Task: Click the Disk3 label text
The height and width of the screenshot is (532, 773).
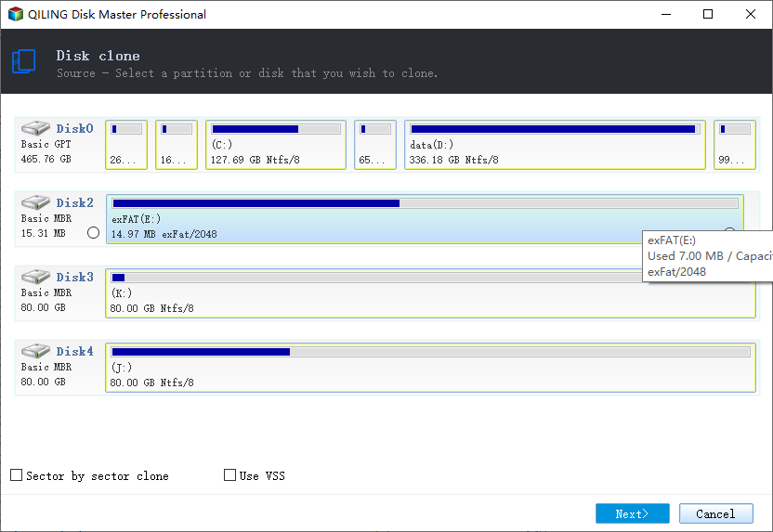Action: coord(74,278)
